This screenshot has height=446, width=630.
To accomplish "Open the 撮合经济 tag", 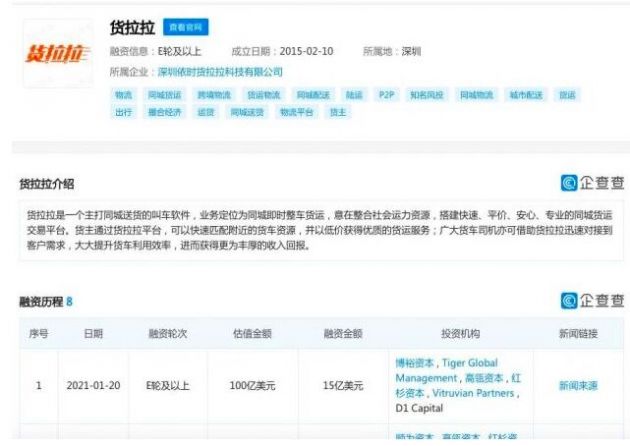I will [x=164, y=112].
